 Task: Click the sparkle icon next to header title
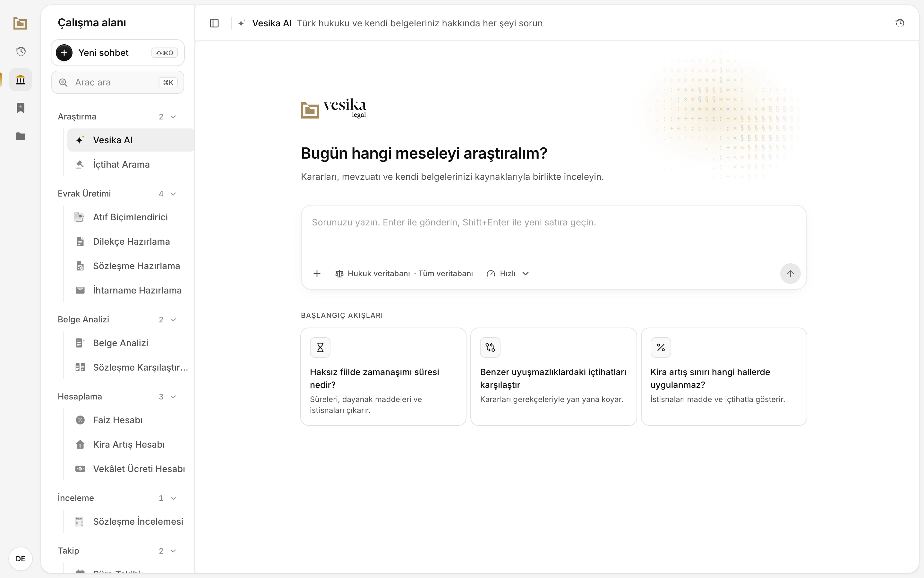click(x=241, y=23)
